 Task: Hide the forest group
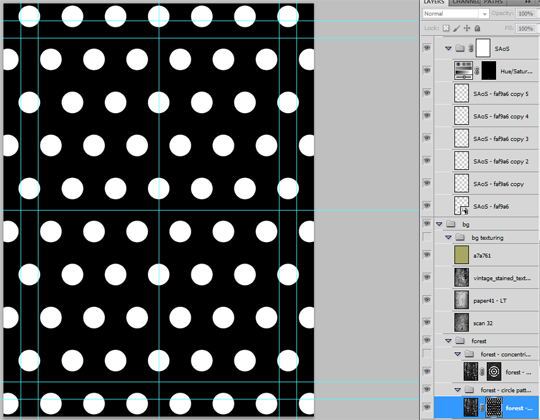[427, 340]
